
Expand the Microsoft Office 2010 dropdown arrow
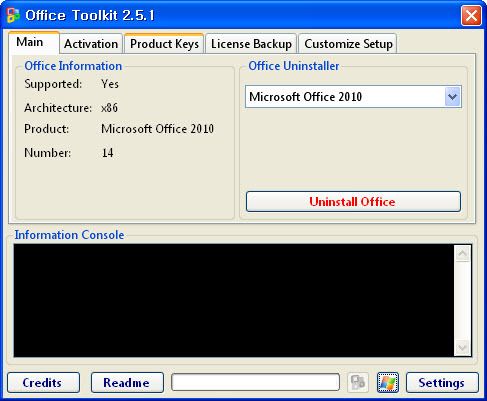point(452,97)
